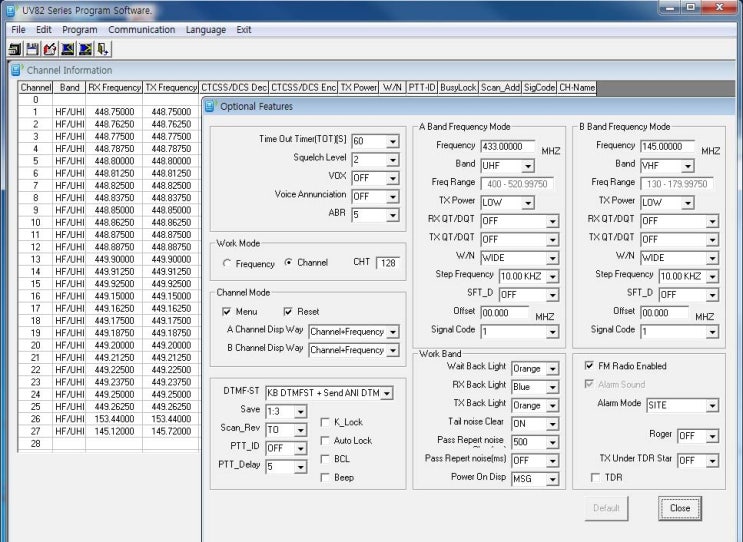Click the leftmost toolbar icon before Save
The image size is (743, 542).
pos(15,48)
